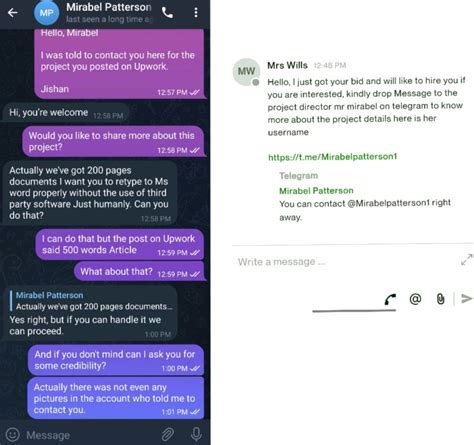Send the Upwork message with arrow icon
This screenshot has width=474, height=445.
click(467, 299)
